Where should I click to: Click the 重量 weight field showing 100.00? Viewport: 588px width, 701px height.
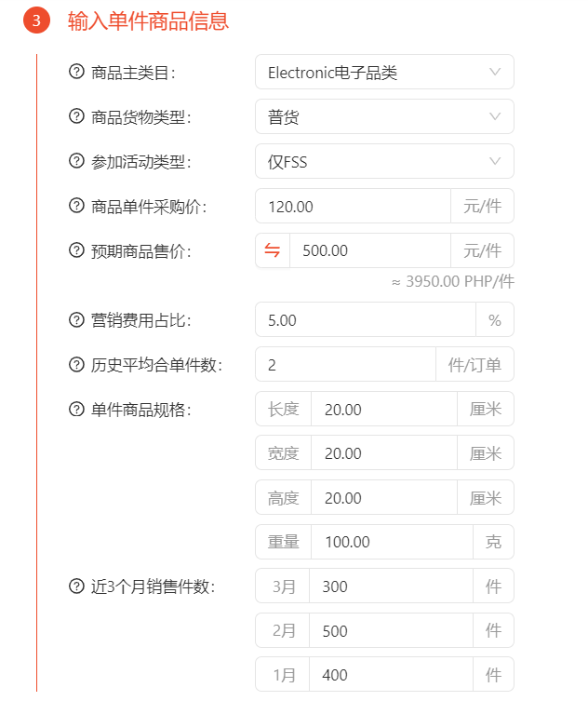391,542
